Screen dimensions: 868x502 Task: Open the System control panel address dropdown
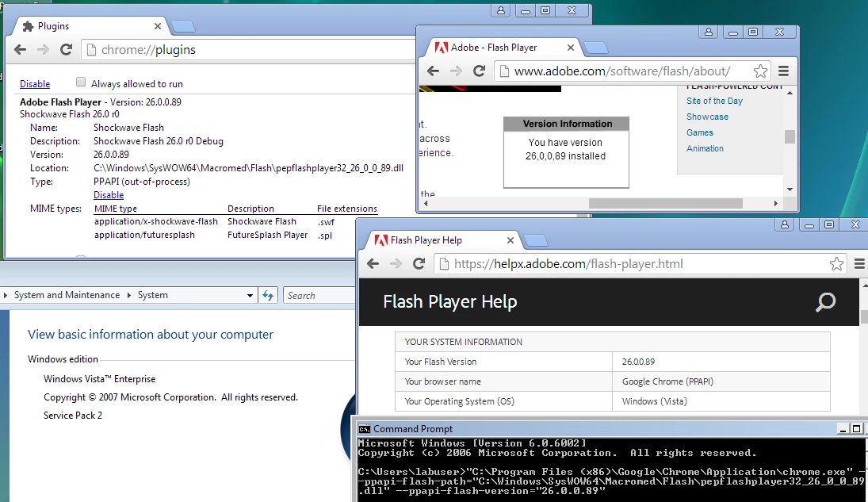[250, 295]
